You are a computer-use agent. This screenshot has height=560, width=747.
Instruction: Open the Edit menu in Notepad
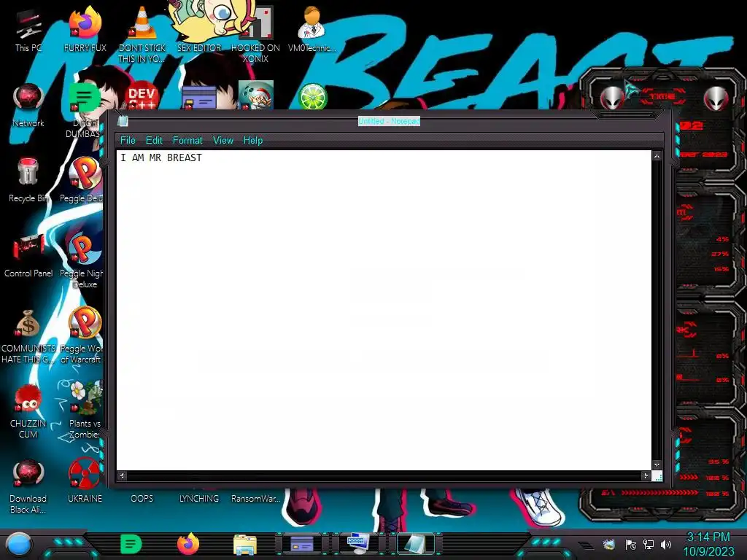154,141
